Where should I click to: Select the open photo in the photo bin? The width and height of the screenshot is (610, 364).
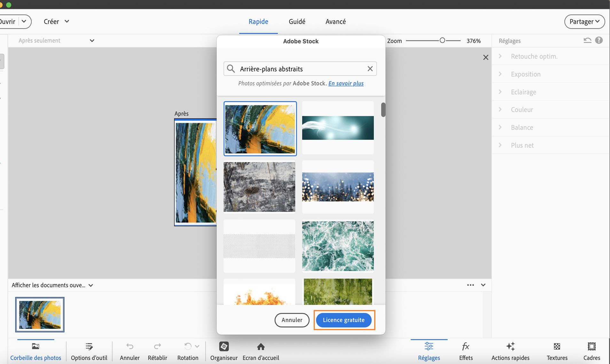coord(40,315)
